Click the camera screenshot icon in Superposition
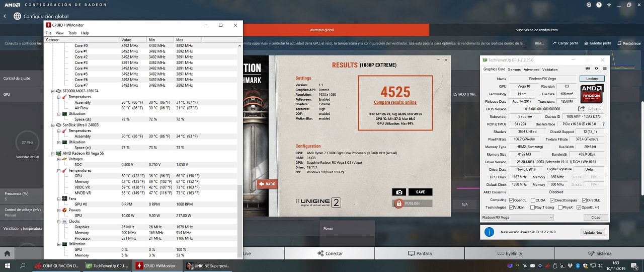 coord(399,192)
